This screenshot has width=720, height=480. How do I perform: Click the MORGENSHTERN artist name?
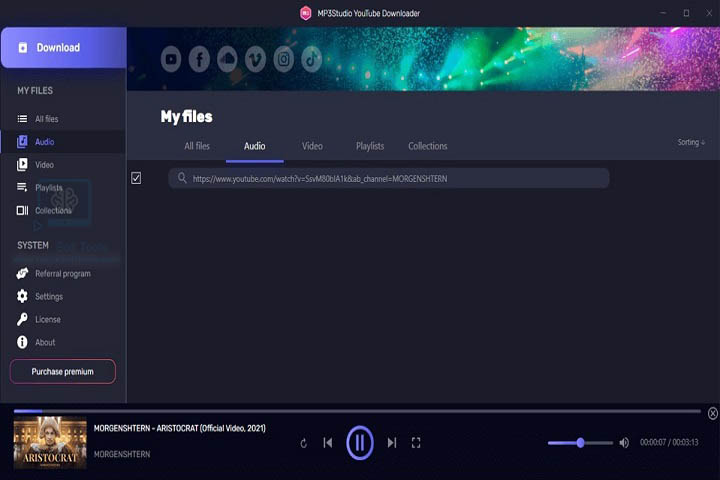pyautogui.click(x=122, y=454)
